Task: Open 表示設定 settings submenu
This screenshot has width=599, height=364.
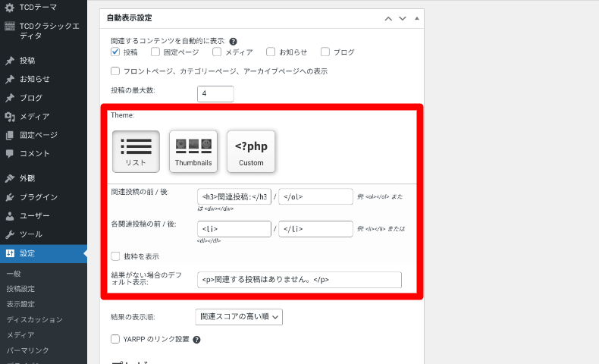Action: pos(20,304)
